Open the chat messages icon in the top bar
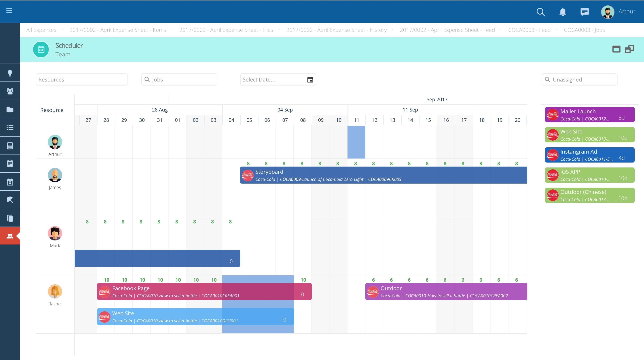Viewport: 644px width, 360px height. pos(585,12)
